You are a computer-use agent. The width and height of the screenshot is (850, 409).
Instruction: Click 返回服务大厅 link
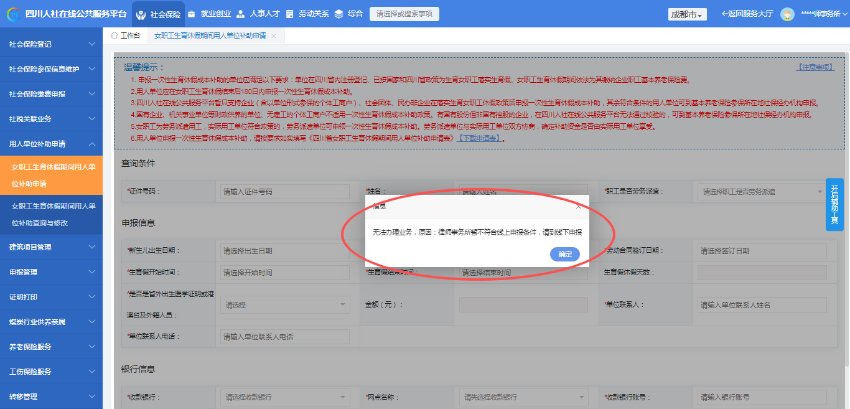748,15
